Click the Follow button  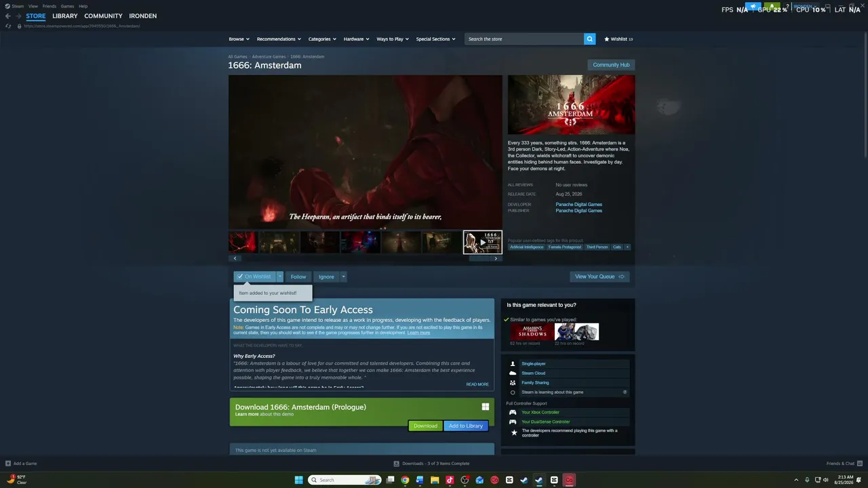coord(298,277)
